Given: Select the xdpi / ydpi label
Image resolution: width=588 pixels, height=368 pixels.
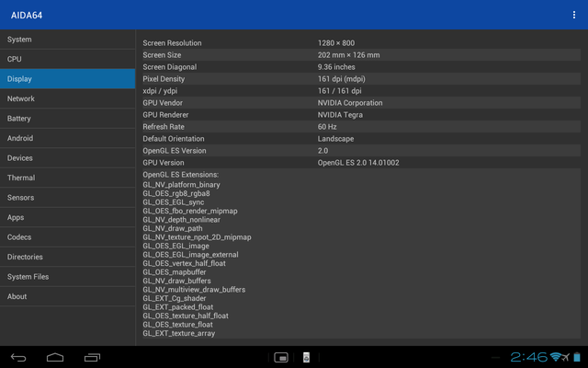Looking at the screenshot, I should [x=160, y=91].
